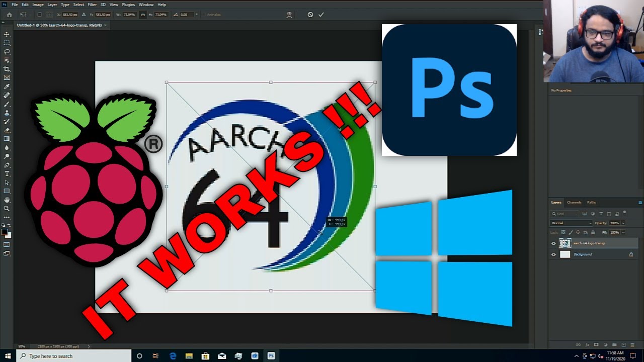Open the Window menu
This screenshot has width=644, height=362.
(146, 5)
